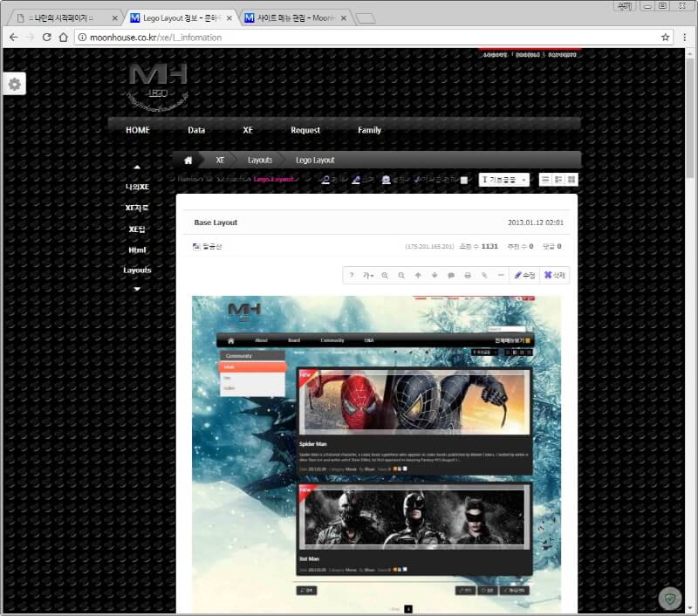This screenshot has height=616, width=698.
Task: Click the site info icon in address bar
Action: pos(82,38)
